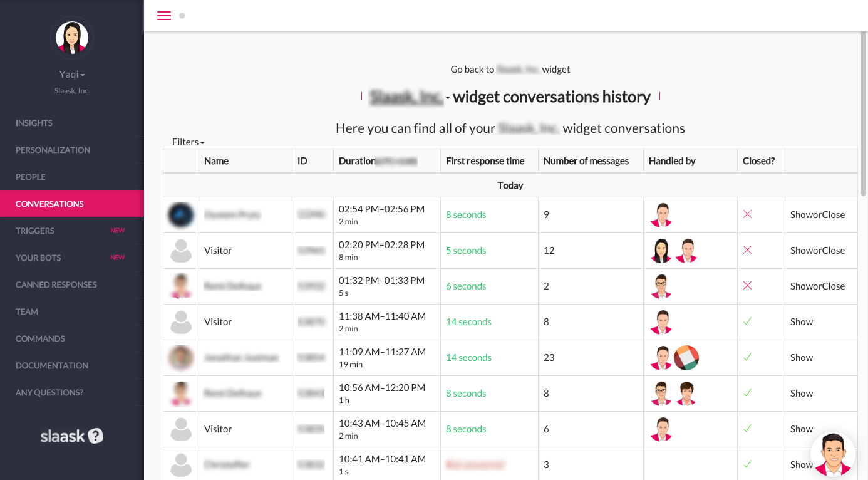The image size is (868, 480).
Task: Click visitor avatar in 10:43 AM row
Action: click(x=181, y=429)
